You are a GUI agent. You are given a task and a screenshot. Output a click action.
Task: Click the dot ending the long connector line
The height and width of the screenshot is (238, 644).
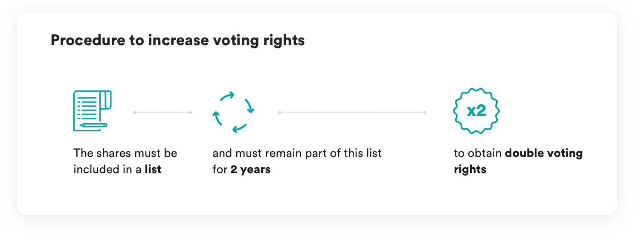425,113
